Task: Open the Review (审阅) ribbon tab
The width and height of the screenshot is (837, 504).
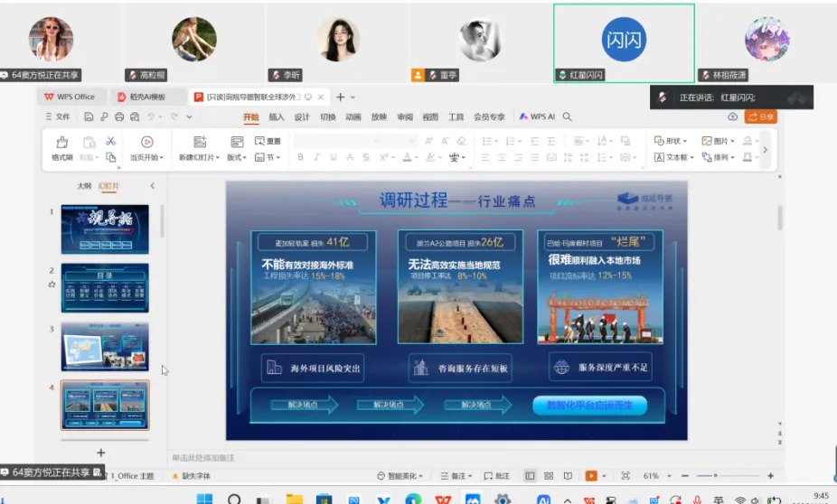Action: 405,117
